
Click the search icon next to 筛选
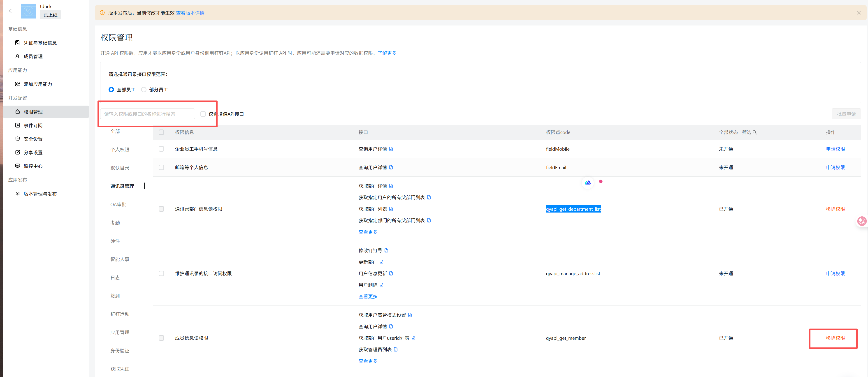click(x=755, y=132)
